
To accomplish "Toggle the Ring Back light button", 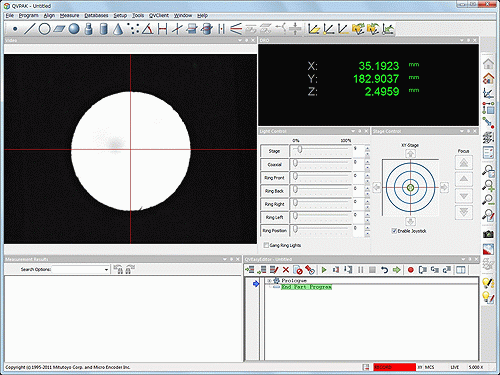I will pyautogui.click(x=274, y=191).
